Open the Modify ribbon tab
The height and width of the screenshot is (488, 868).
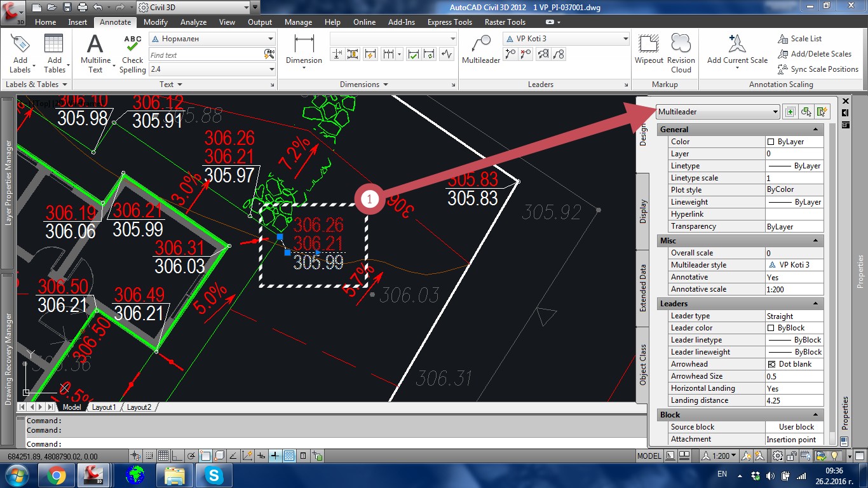click(x=155, y=22)
